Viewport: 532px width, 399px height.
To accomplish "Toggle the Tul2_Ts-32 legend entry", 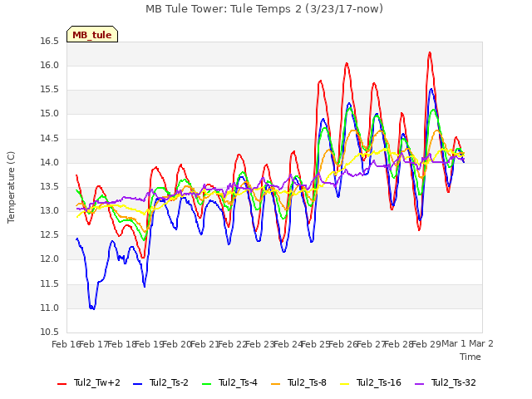I will [446, 382].
